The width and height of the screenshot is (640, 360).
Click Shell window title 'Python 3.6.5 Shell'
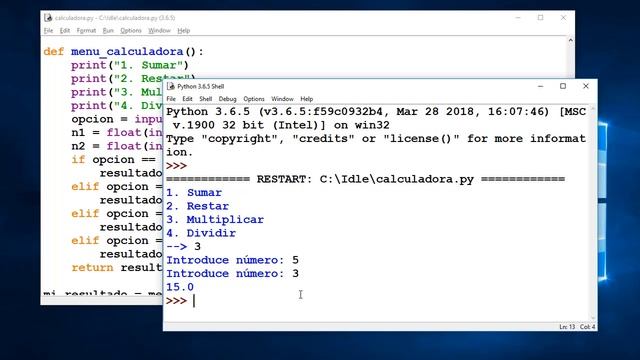[x=200, y=87]
